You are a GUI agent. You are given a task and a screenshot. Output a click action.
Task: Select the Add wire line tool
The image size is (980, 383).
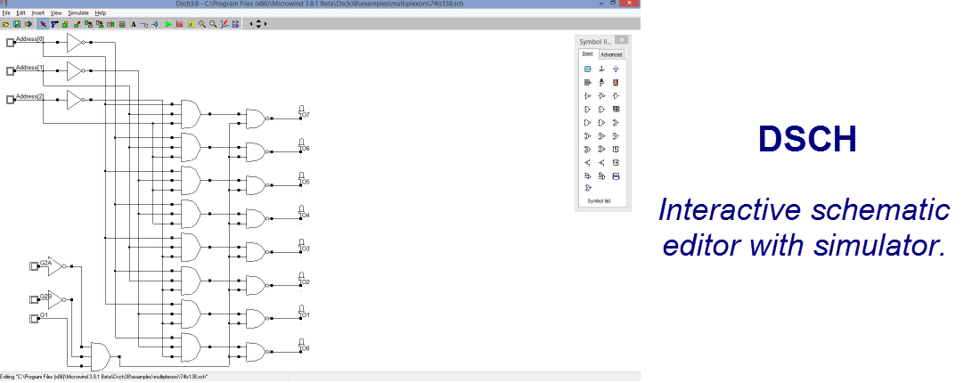coord(144,24)
